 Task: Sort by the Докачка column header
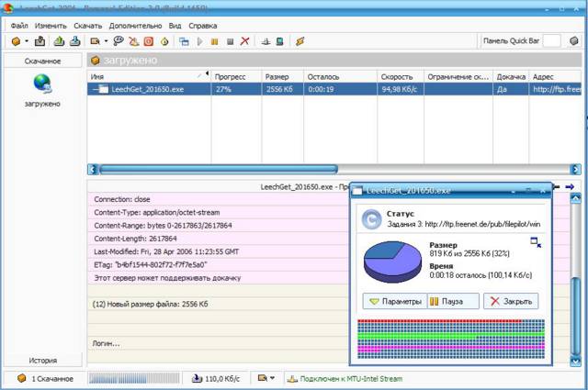[x=511, y=76]
